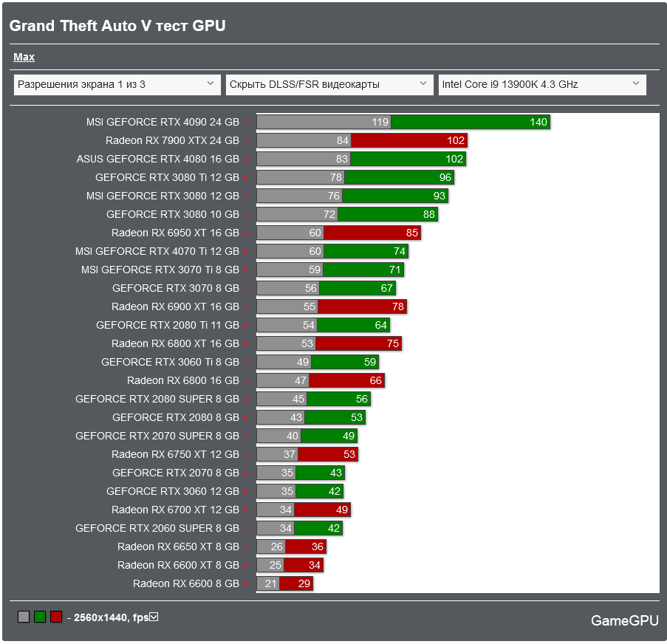
Task: Click the RTX 4080 green bar showing 102
Action: (408, 159)
